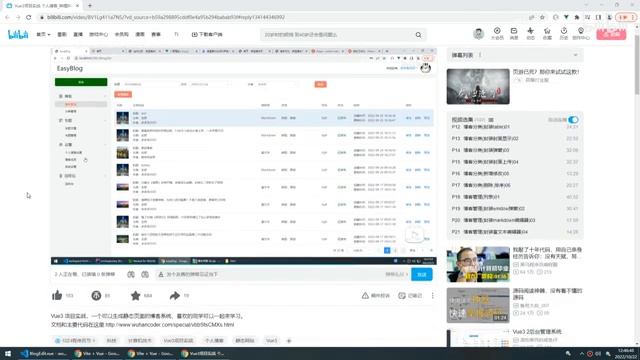Viewport: 640px width, 360px height.
Task: Click the video player area
Action: point(244,156)
